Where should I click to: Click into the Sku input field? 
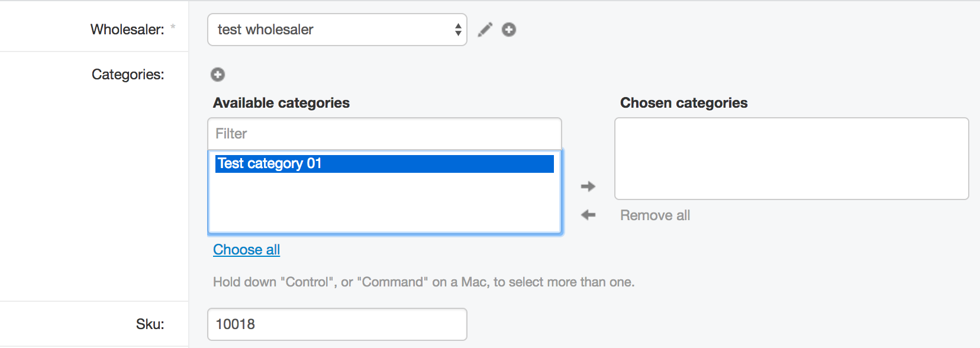pyautogui.click(x=337, y=324)
